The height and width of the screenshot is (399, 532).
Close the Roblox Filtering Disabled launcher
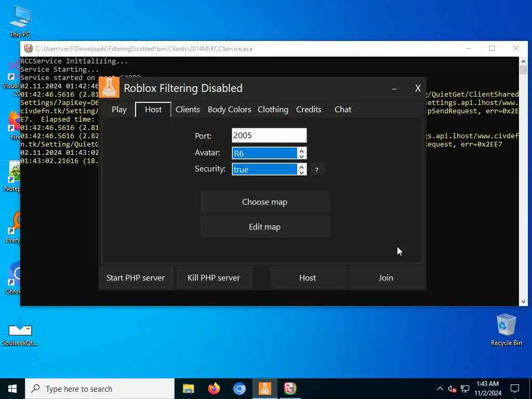[418, 88]
